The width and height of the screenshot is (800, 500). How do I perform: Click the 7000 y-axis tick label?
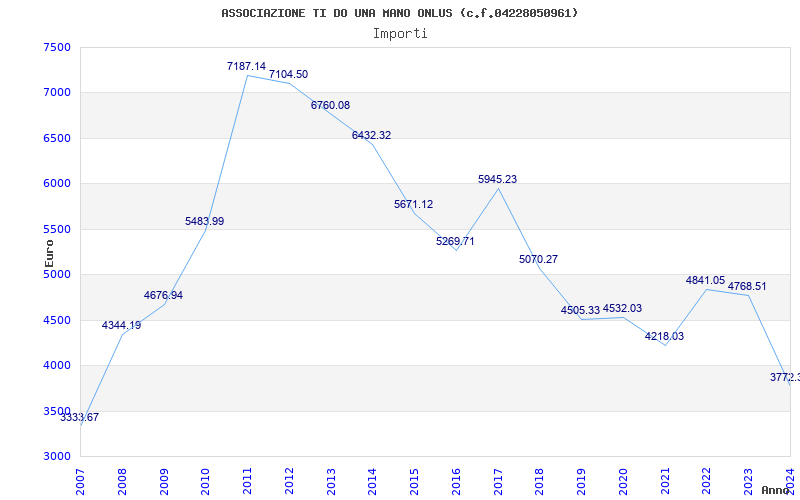pyautogui.click(x=55, y=93)
